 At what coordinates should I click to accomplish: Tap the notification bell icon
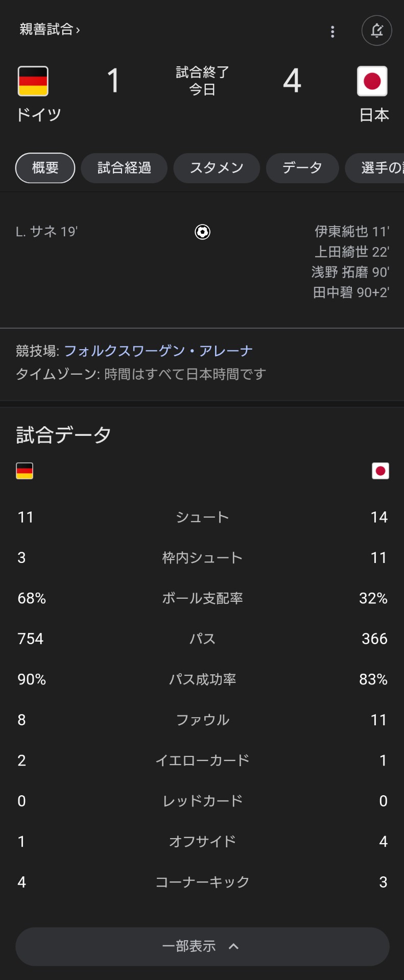click(x=376, y=31)
